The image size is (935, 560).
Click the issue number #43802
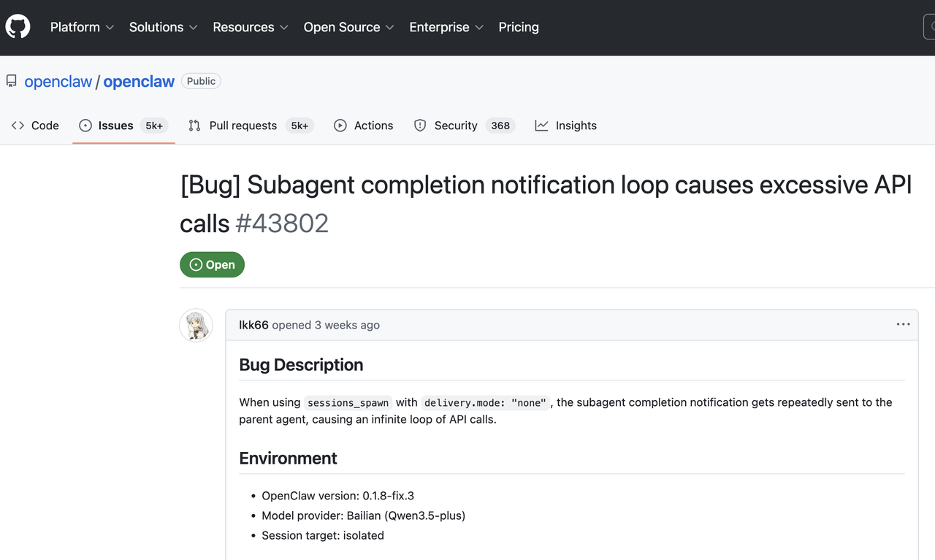[x=282, y=223]
